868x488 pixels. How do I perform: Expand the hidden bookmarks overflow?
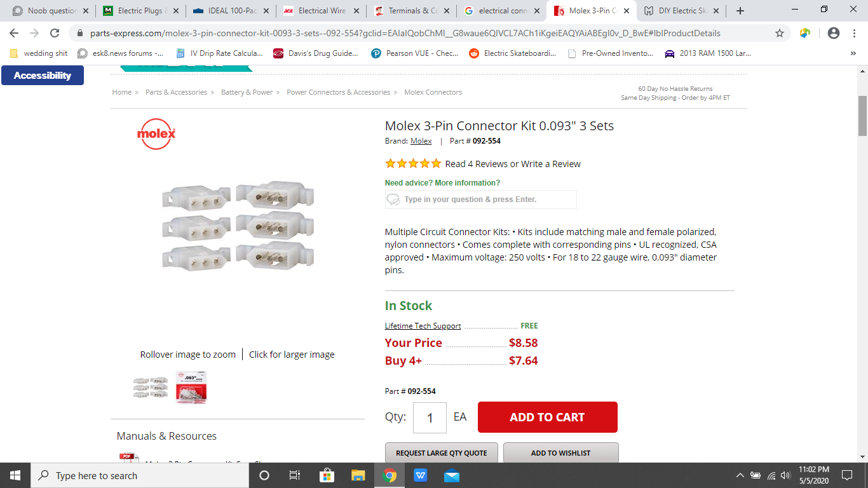pyautogui.click(x=853, y=53)
